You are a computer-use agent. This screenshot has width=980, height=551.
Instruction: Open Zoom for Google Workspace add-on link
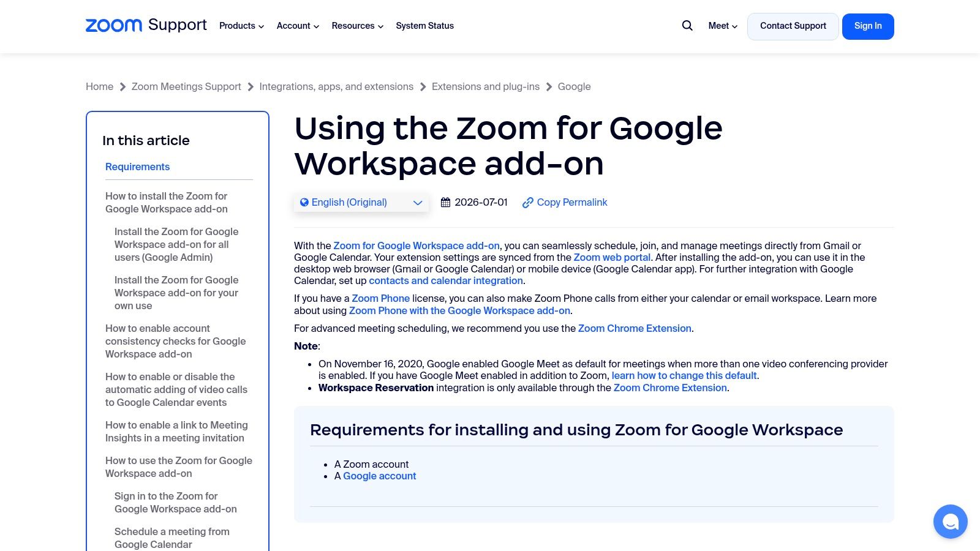point(417,246)
